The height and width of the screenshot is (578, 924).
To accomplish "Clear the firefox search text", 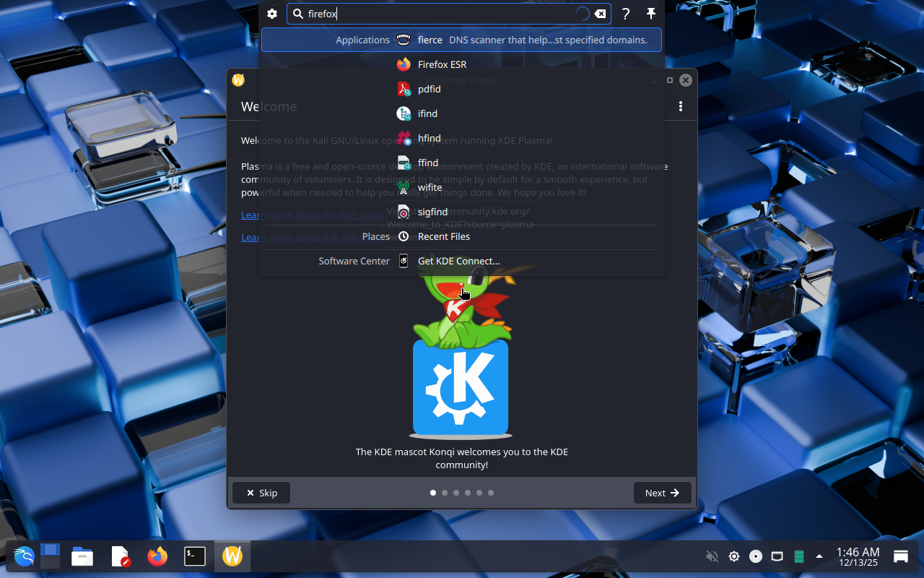I will (600, 14).
